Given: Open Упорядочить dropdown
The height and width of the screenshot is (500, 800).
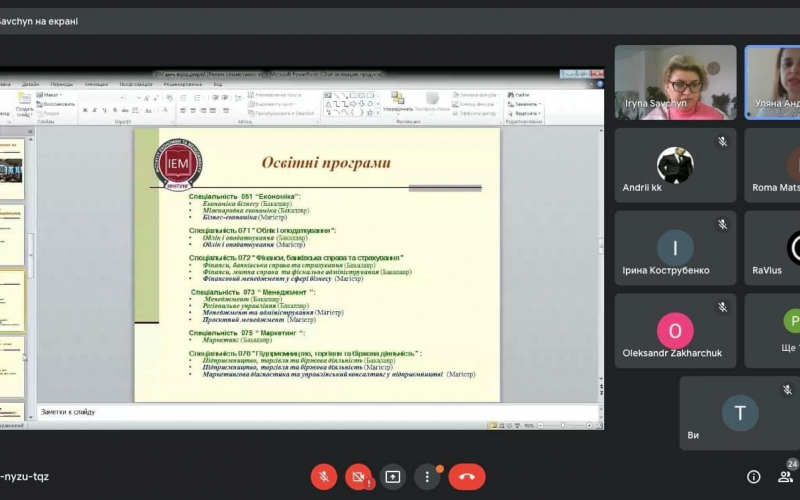Looking at the screenshot, I should pyautogui.click(x=398, y=102).
